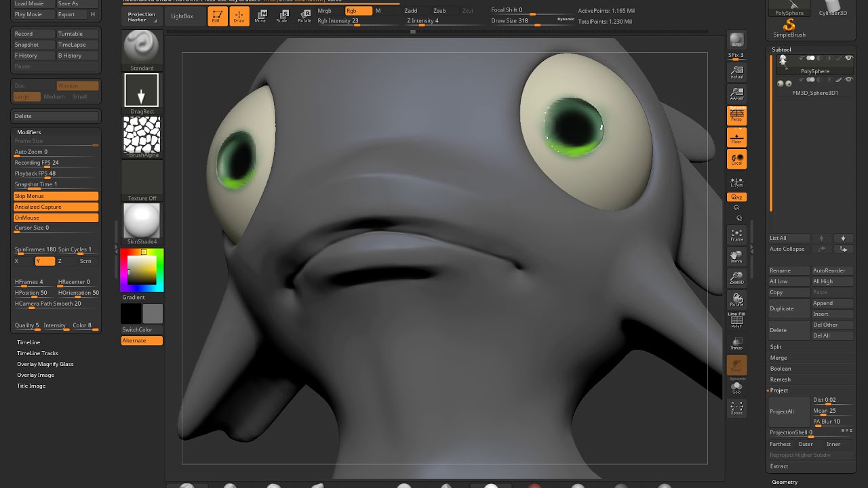Click the Turntable button
The width and height of the screenshot is (868, 488).
[77, 34]
